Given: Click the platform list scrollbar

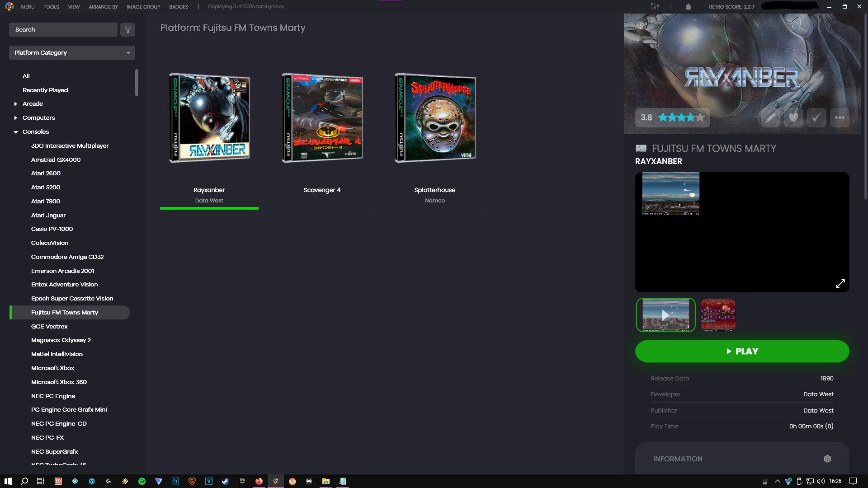Looking at the screenshot, I should coord(137,83).
